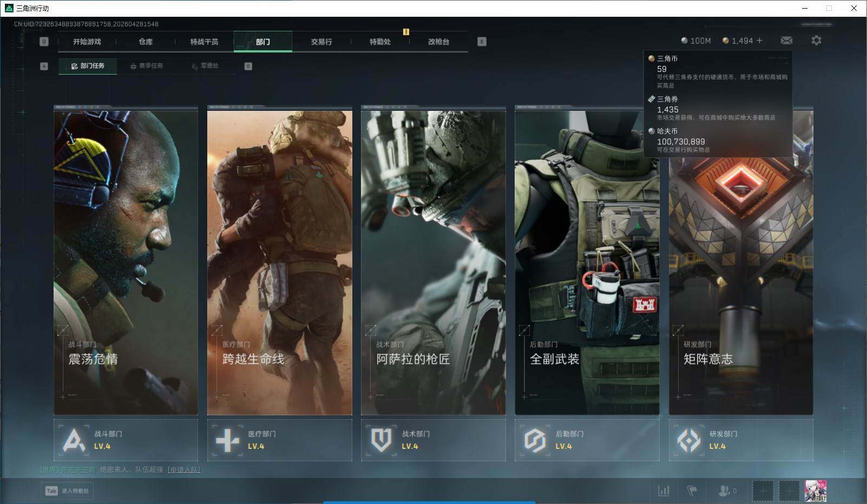The height and width of the screenshot is (504, 867).
Task: Switch to the 赛季任务 sub-tab
Action: point(147,66)
